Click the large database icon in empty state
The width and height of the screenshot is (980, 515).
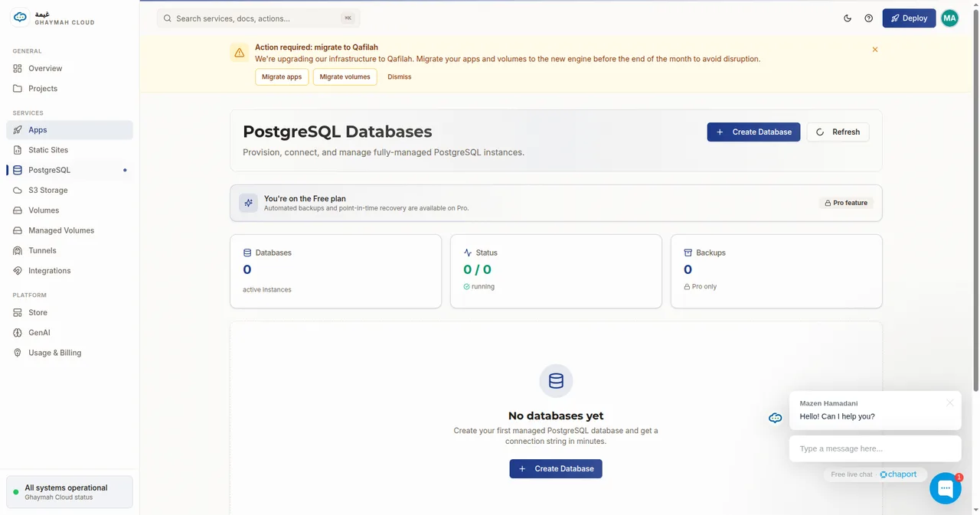pos(556,381)
